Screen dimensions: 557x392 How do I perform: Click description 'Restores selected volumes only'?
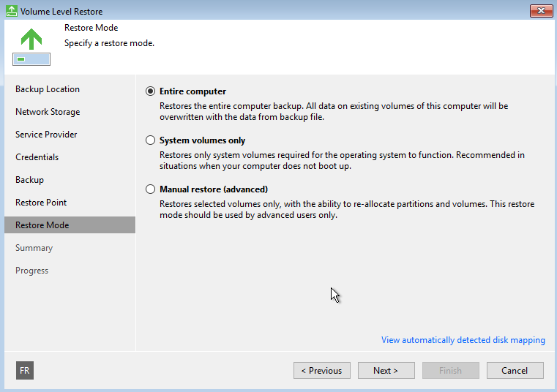(347, 209)
